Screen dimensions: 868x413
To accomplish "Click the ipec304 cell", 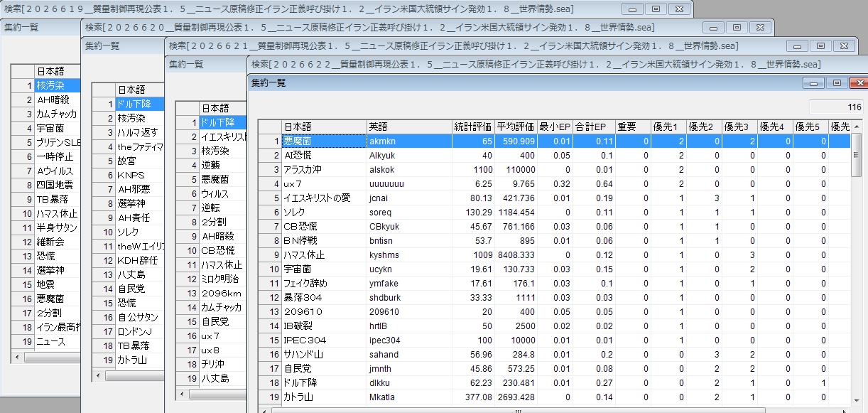I will 408,340.
